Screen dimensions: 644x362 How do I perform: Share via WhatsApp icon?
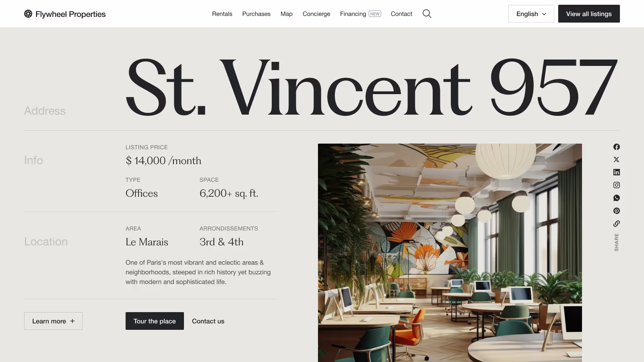pos(616,198)
